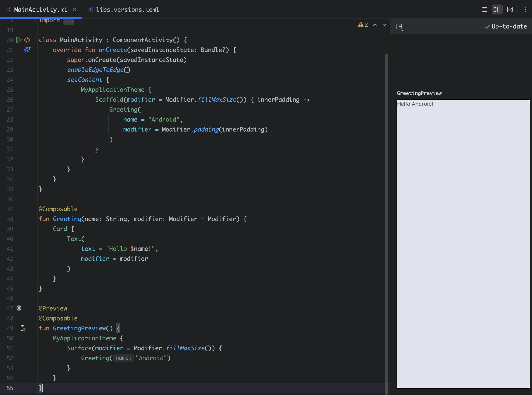Click the Surface composable call
This screenshot has width=532, height=395.
point(79,348)
